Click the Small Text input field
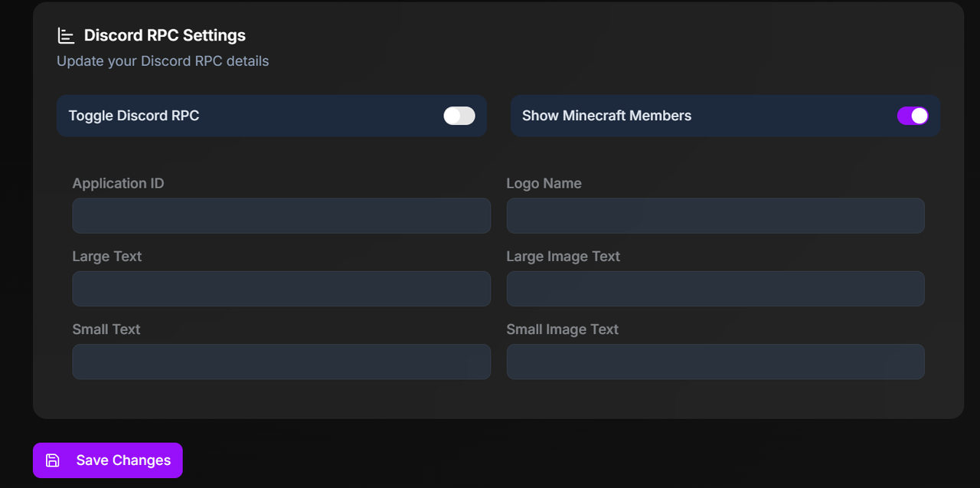This screenshot has width=980, height=488. [281, 362]
